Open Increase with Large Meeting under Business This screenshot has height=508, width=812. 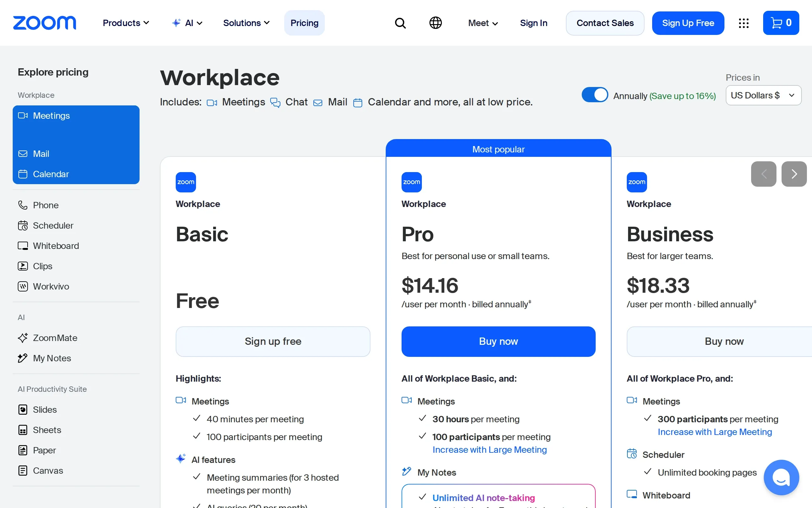pyautogui.click(x=715, y=432)
